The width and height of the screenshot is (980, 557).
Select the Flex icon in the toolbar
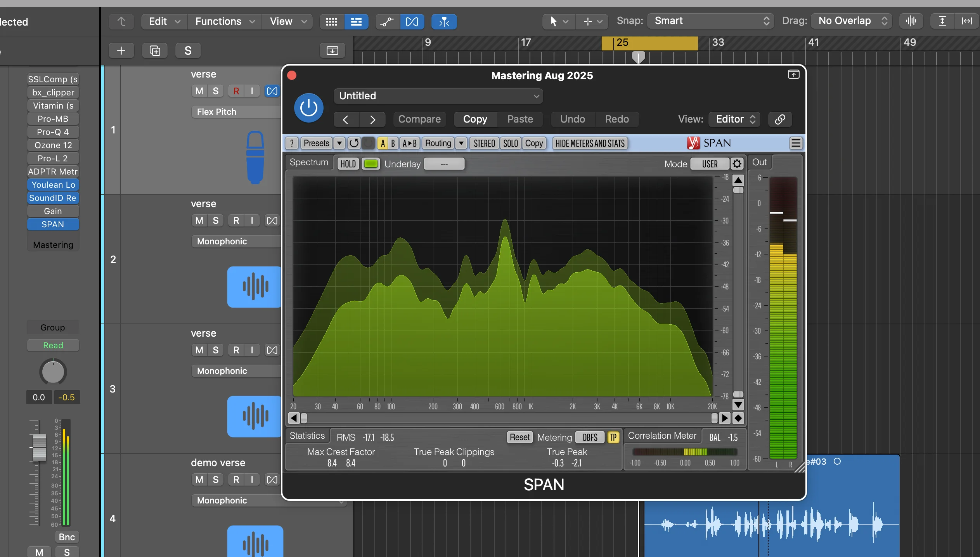[412, 22]
